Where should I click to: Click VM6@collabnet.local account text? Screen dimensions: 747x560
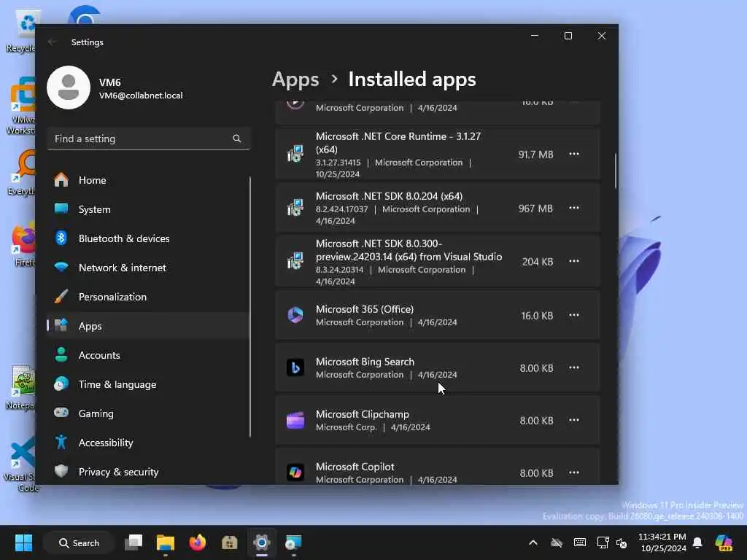(x=141, y=96)
